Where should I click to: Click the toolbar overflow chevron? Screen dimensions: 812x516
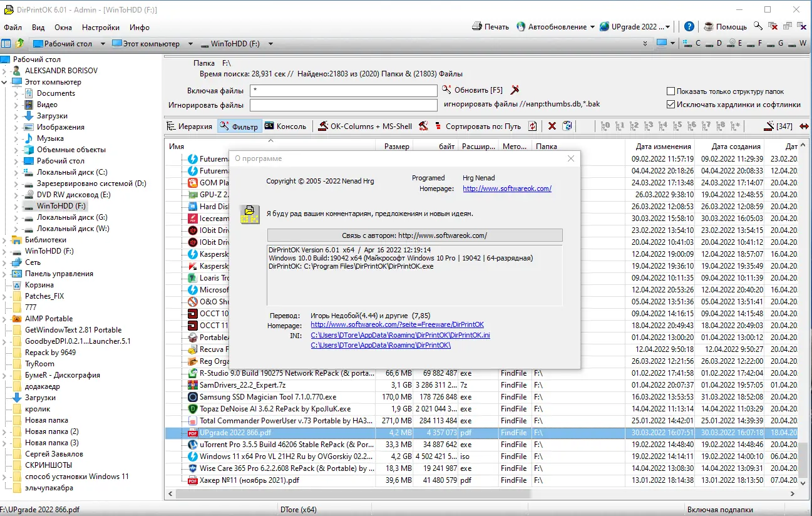click(645, 44)
